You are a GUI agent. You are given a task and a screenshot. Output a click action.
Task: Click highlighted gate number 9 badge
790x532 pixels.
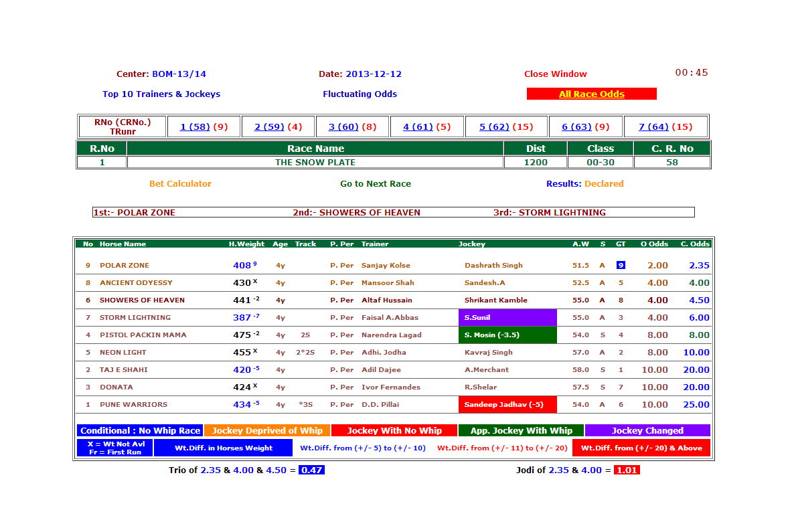[x=621, y=266]
